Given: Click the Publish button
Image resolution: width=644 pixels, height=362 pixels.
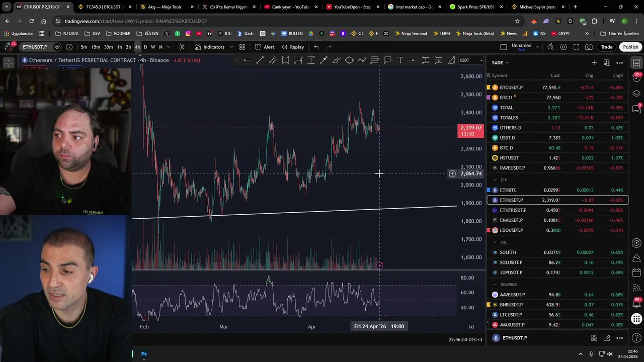Looking at the screenshot, I should [630, 47].
